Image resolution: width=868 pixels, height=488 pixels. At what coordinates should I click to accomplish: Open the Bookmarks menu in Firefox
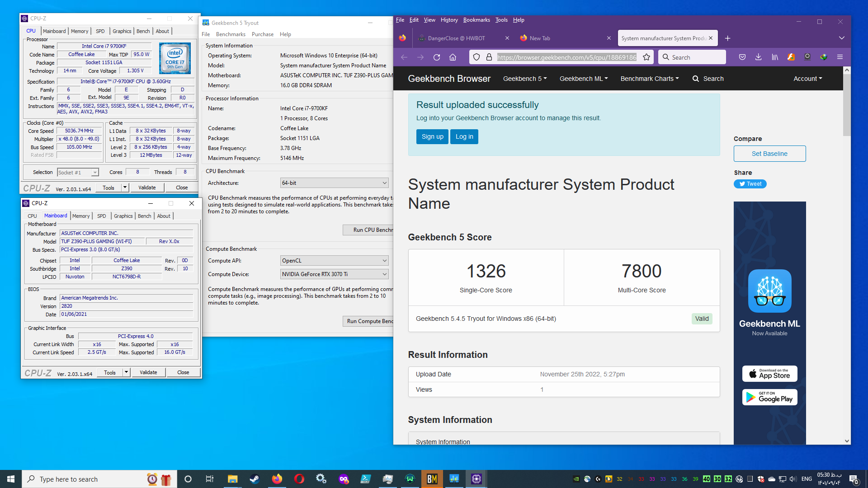click(x=476, y=20)
